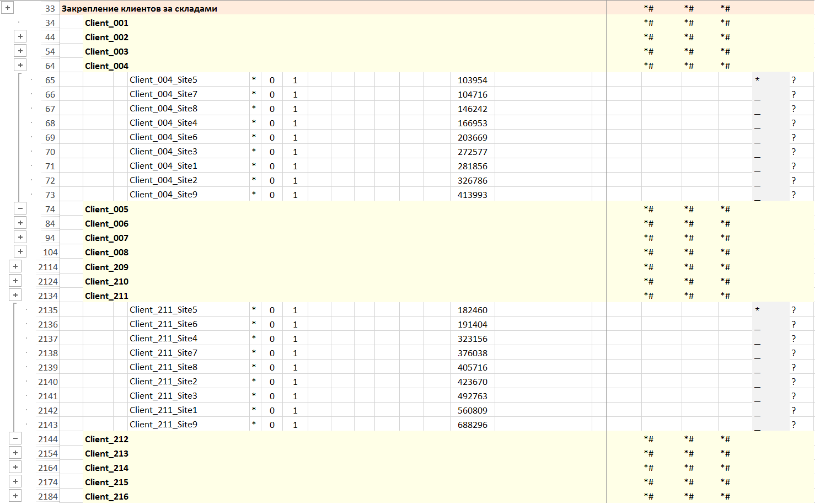Collapse the group via minus button at row 2144

(x=15, y=438)
